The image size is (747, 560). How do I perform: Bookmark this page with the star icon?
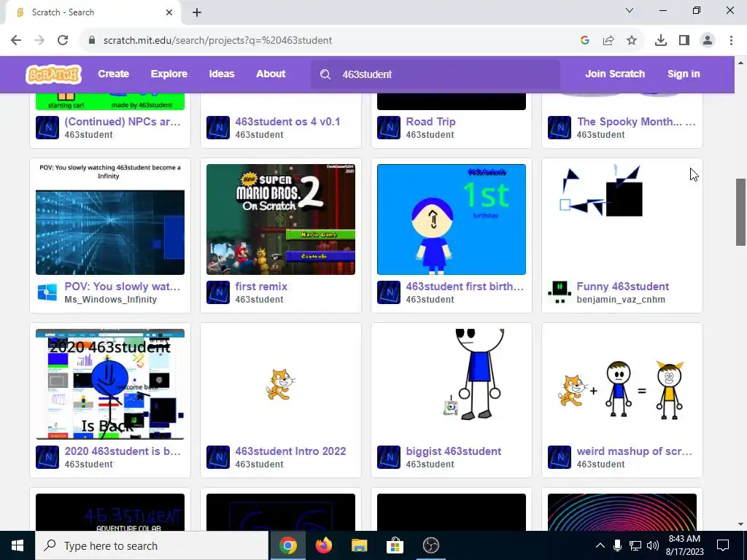[632, 41]
